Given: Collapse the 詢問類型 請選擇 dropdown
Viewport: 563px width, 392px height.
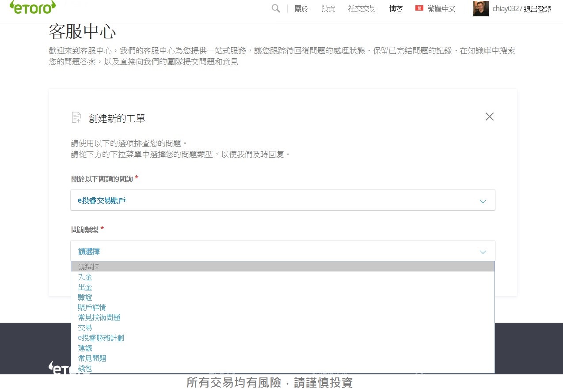Looking at the screenshot, I should [283, 251].
